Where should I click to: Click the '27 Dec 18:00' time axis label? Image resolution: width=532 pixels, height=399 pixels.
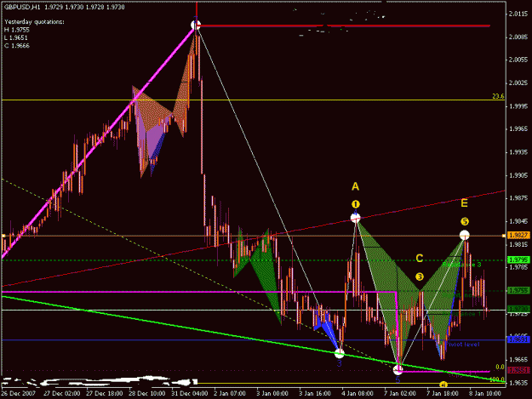(x=105, y=394)
